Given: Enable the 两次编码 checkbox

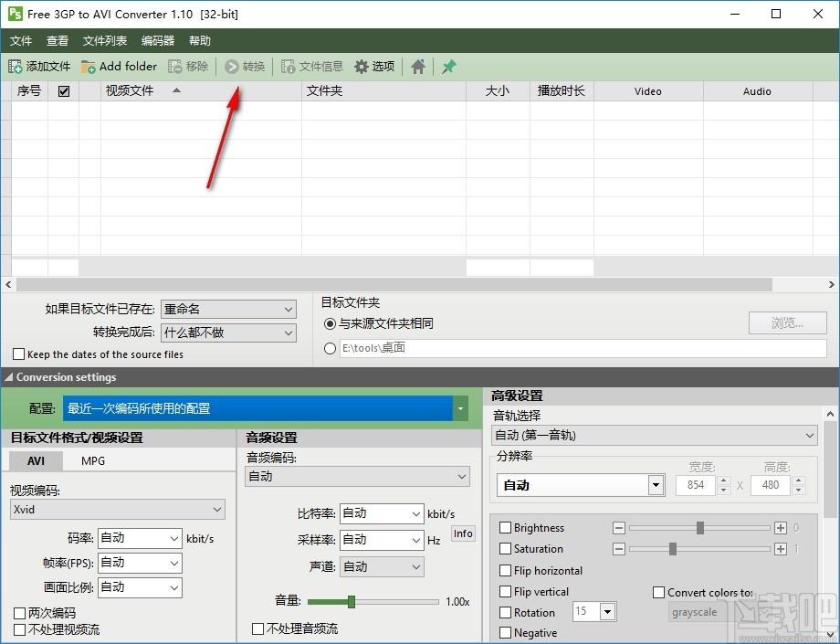Looking at the screenshot, I should [x=19, y=613].
